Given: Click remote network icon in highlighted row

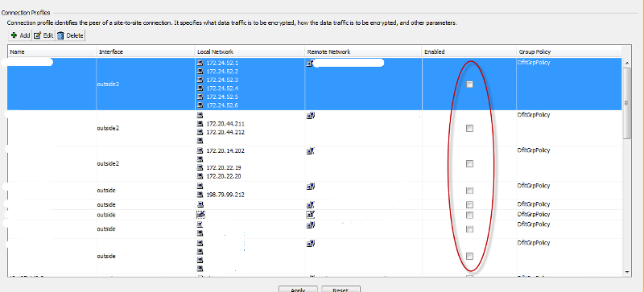Looking at the screenshot, I should tap(310, 63).
